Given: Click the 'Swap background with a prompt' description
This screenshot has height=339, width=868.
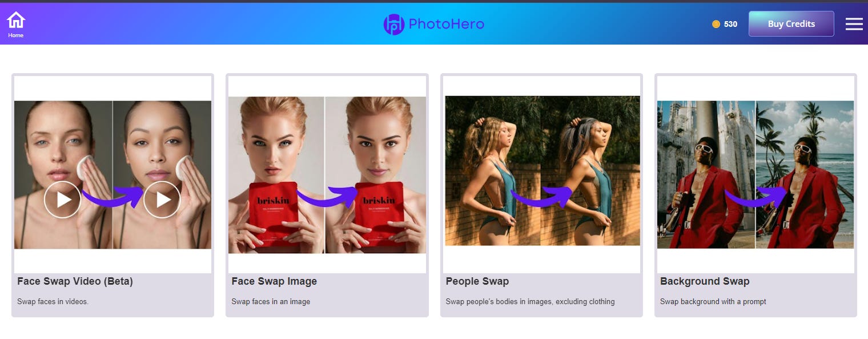Looking at the screenshot, I should (713, 301).
